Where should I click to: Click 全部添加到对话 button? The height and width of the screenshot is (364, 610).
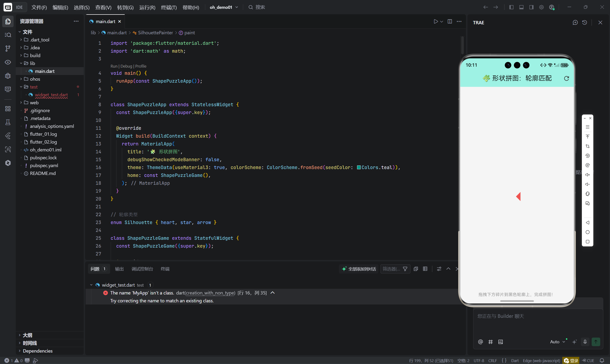(359, 269)
